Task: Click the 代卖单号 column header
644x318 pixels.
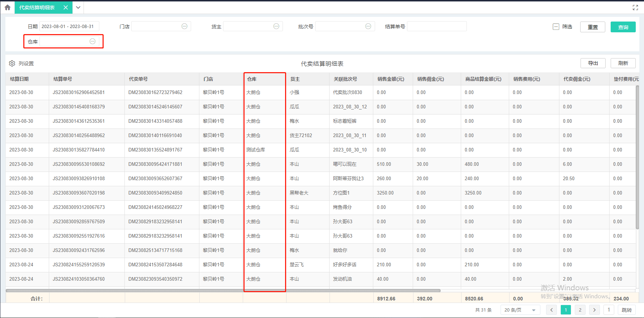Action: 162,79
